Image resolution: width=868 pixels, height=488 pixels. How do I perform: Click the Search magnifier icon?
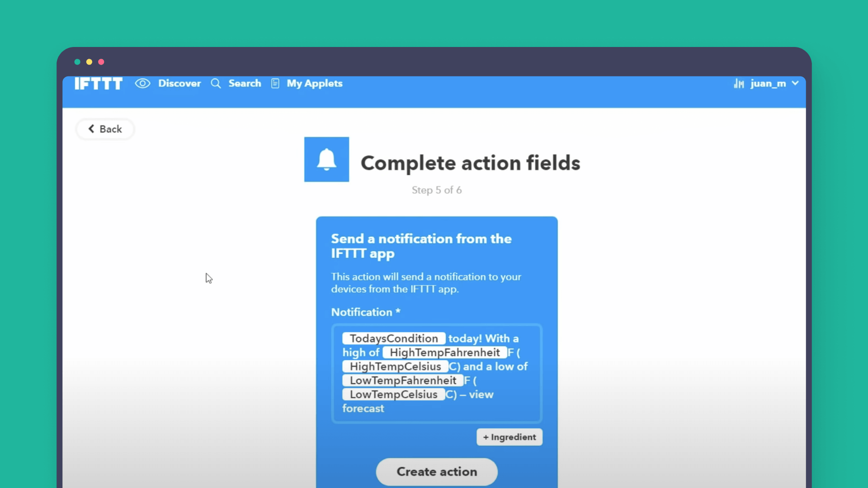216,84
